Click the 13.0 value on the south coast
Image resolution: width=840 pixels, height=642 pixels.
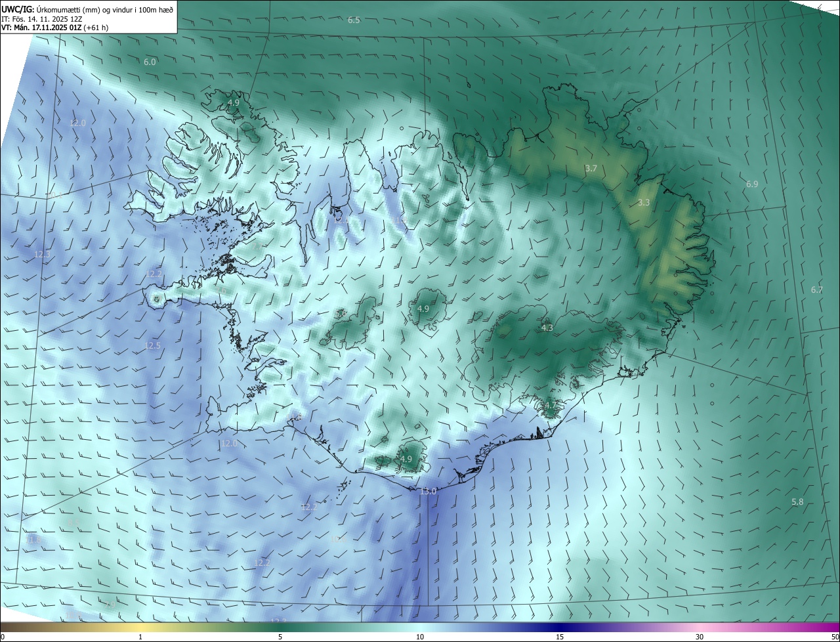[x=428, y=492]
